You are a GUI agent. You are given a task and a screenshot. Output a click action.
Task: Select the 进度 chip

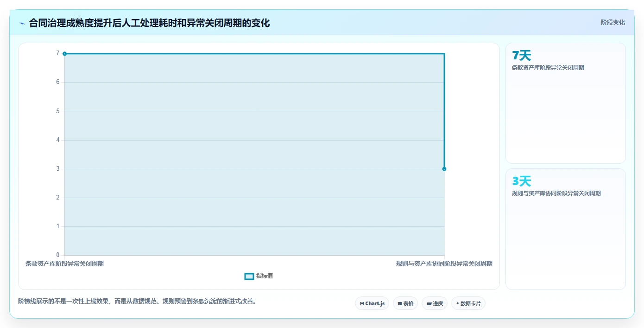(435, 303)
